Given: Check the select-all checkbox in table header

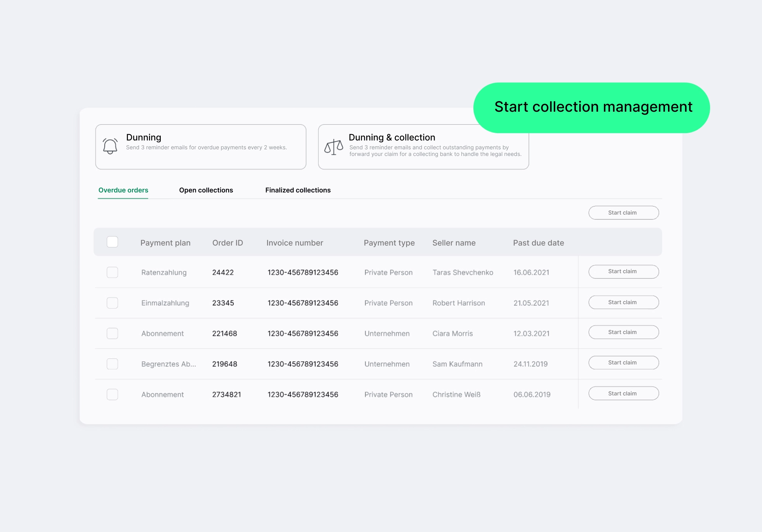Looking at the screenshot, I should coord(112,242).
